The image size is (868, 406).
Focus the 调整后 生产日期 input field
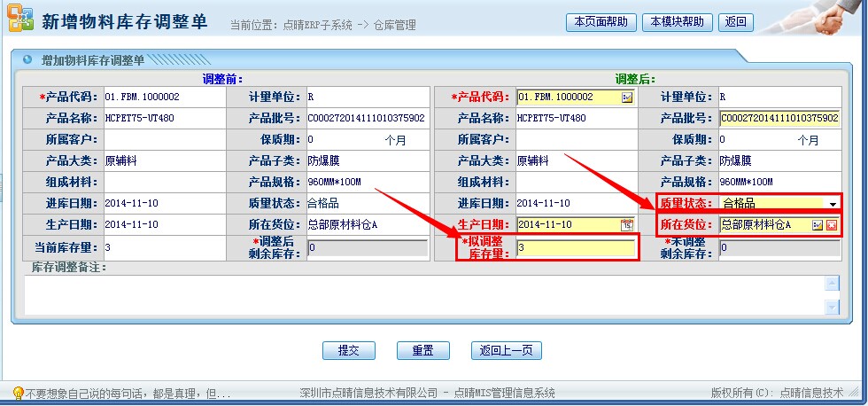(569, 225)
